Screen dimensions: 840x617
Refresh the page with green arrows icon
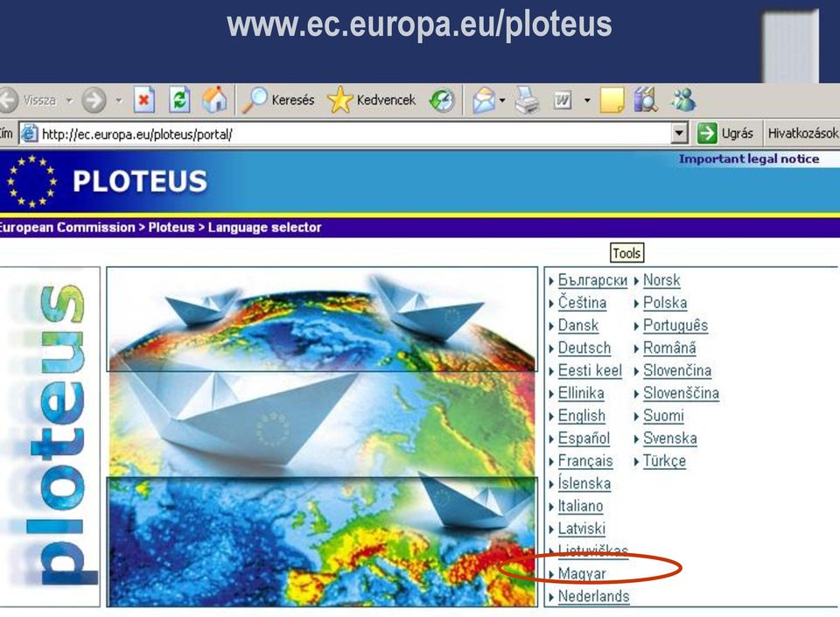click(179, 100)
